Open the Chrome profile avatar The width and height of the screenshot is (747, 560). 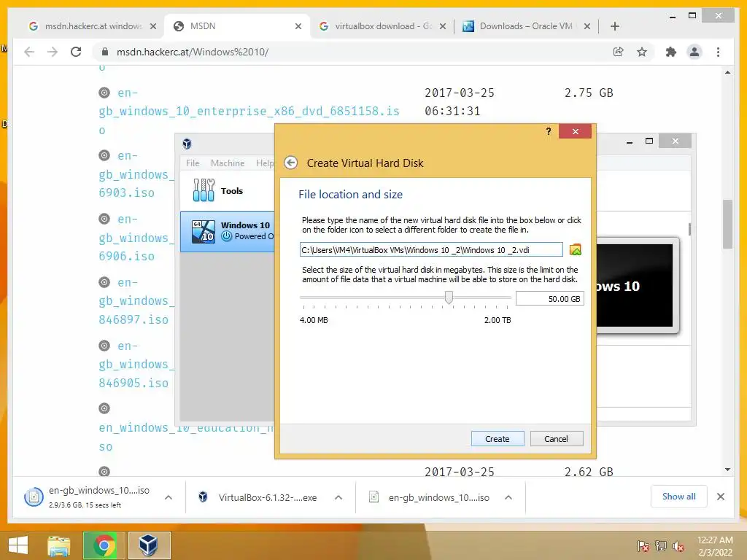pos(694,52)
